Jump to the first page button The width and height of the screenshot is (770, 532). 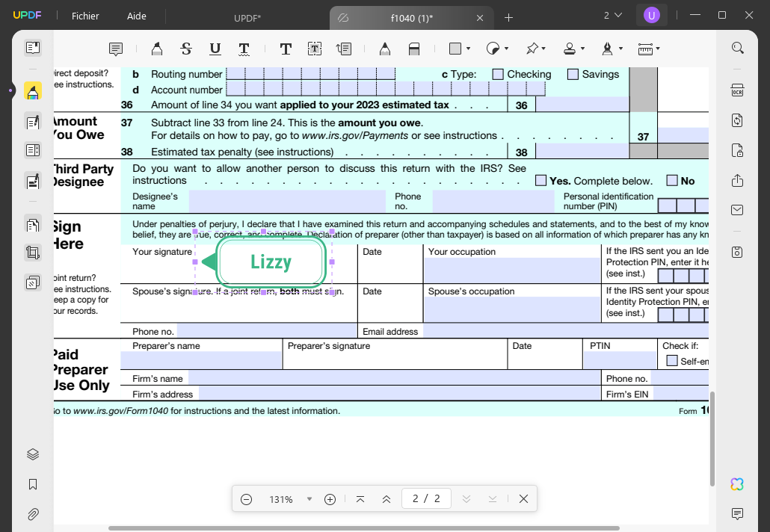[360, 499]
